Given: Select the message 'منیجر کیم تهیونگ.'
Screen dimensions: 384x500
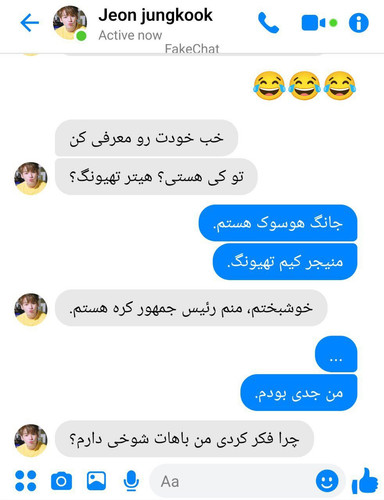Looking at the screenshot, I should pyautogui.click(x=285, y=262).
